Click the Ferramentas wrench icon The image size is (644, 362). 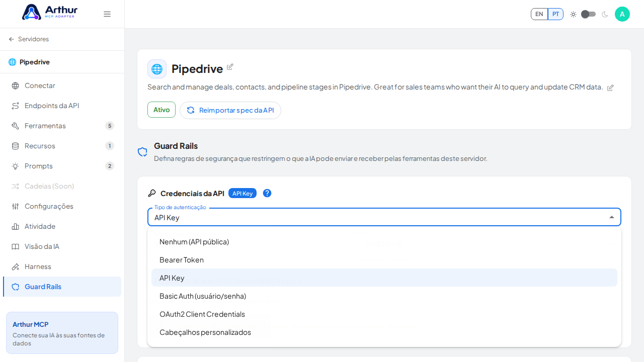tap(16, 126)
